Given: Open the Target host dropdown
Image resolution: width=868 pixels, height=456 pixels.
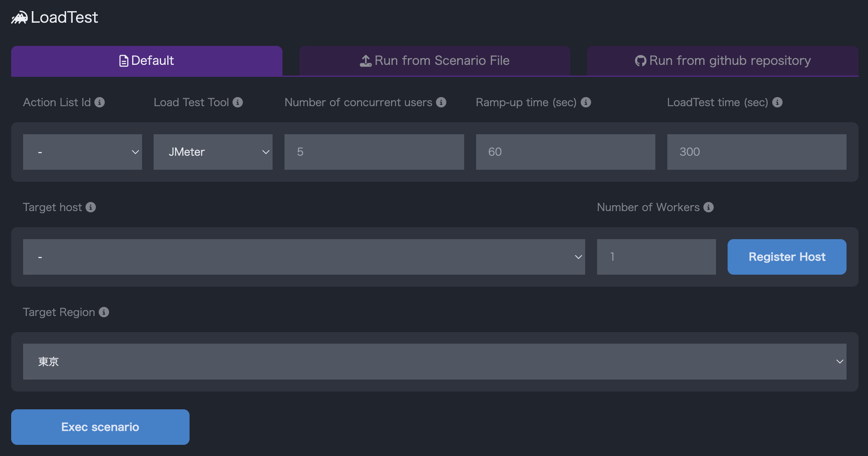Looking at the screenshot, I should tap(304, 257).
